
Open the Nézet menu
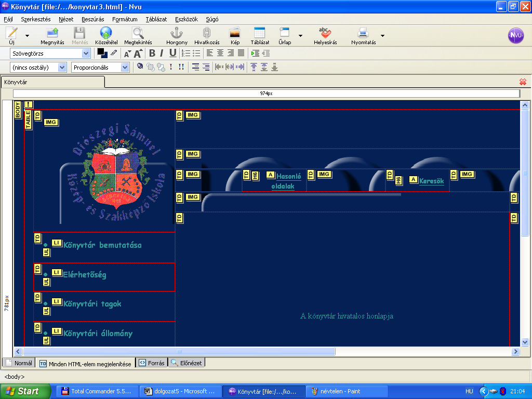point(66,19)
